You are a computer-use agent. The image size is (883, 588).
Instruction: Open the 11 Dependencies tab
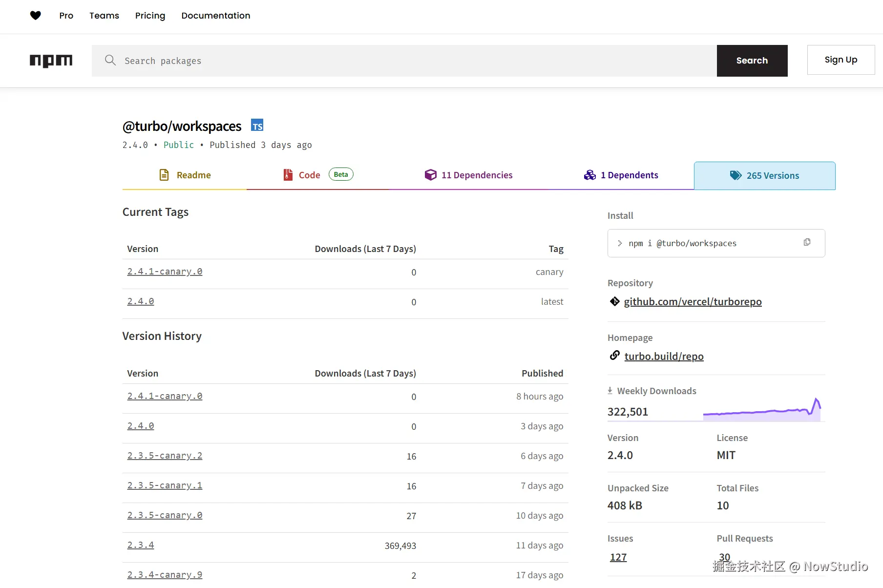[469, 175]
